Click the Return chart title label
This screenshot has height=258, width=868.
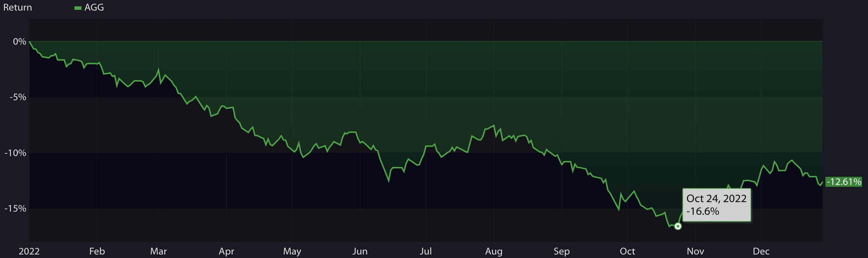pyautogui.click(x=18, y=7)
